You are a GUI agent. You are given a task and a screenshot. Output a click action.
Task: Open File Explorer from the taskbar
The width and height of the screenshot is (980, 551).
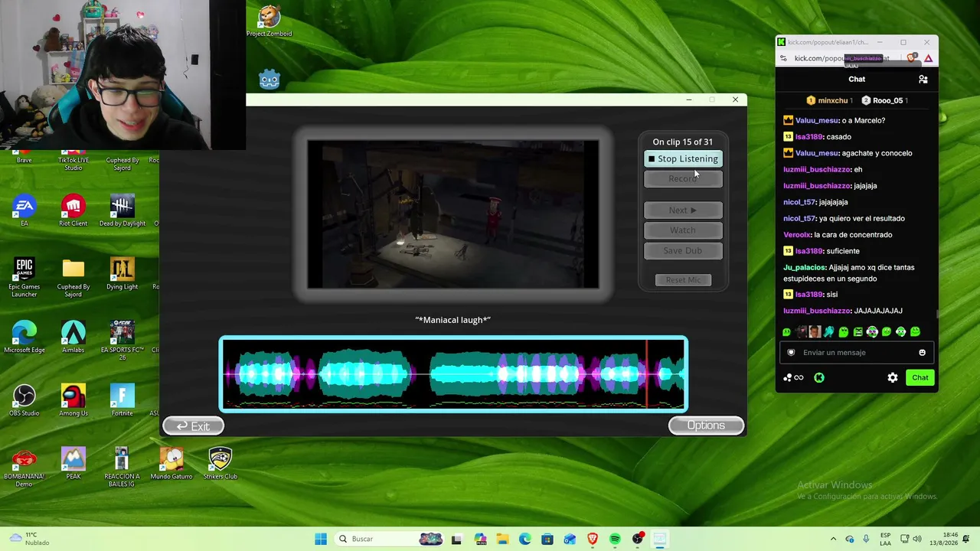point(502,539)
